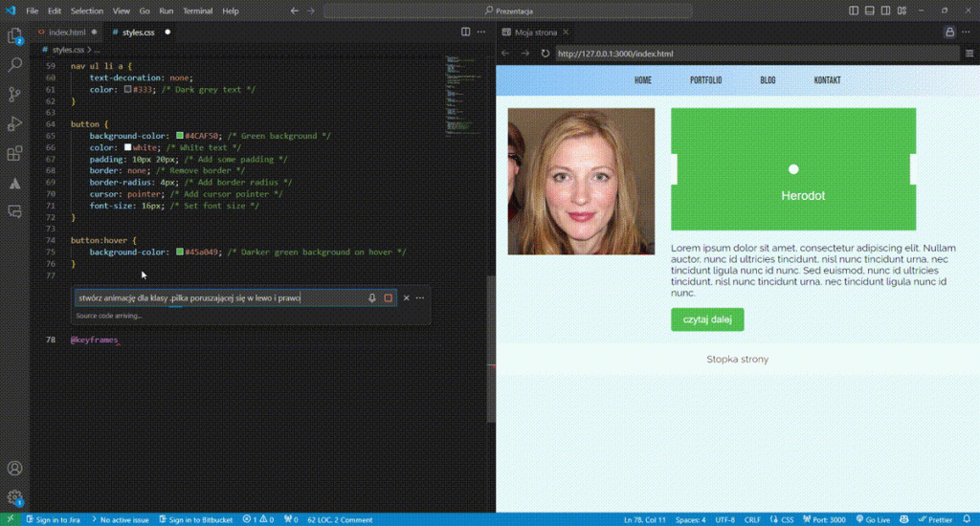The width and height of the screenshot is (980, 526).
Task: Toggle the secondary side bar layout icon
Action: tap(885, 11)
